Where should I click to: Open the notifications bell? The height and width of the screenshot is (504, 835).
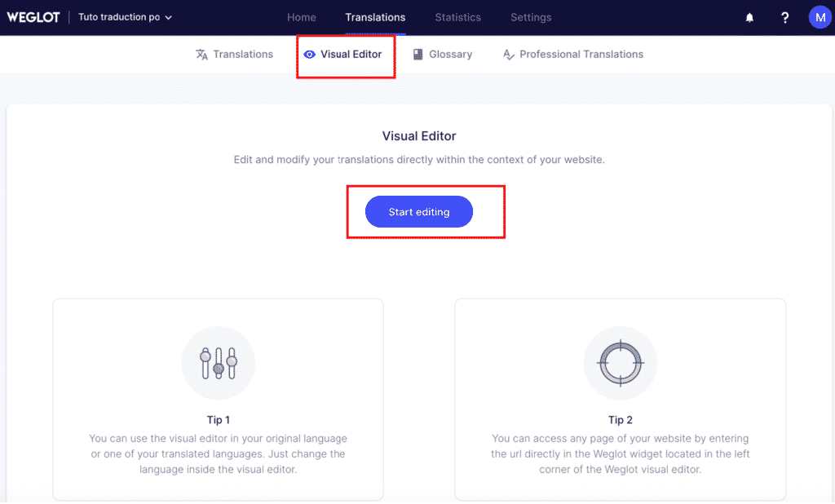[749, 18]
